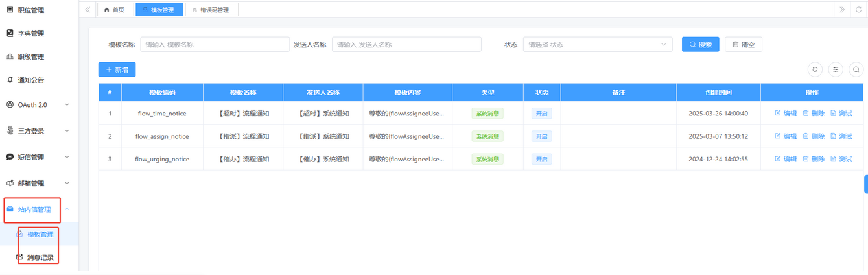The image size is (868, 275).
Task: Switch to the 错误码管理 tab
Action: coord(211,10)
